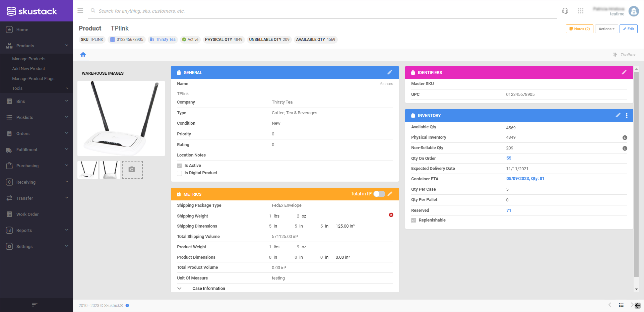This screenshot has height=312, width=644.
Task: Click the footer info icon
Action: [x=127, y=306]
